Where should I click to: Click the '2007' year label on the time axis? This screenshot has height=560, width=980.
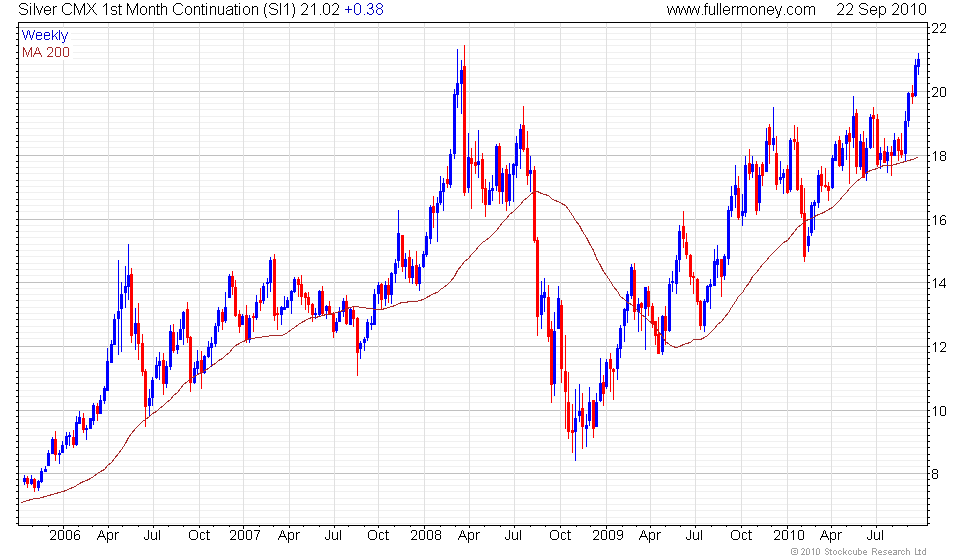[x=244, y=536]
